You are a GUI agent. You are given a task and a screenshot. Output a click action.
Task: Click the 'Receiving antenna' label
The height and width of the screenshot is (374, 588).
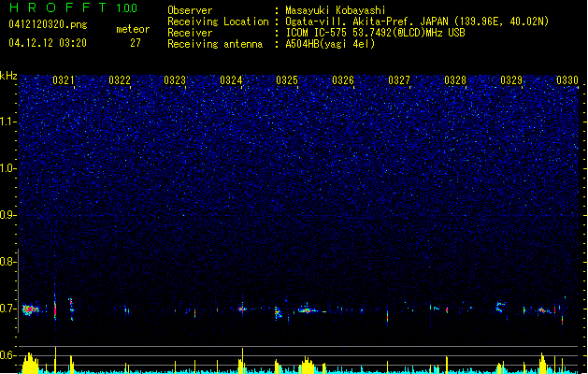point(215,44)
